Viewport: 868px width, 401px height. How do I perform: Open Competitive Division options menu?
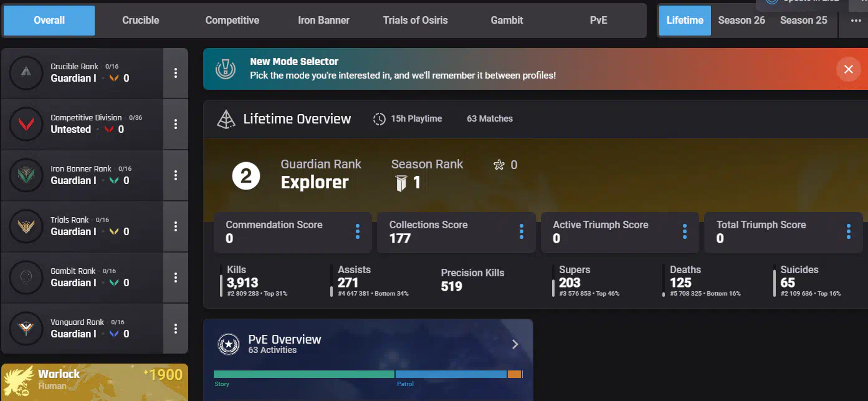coord(176,124)
